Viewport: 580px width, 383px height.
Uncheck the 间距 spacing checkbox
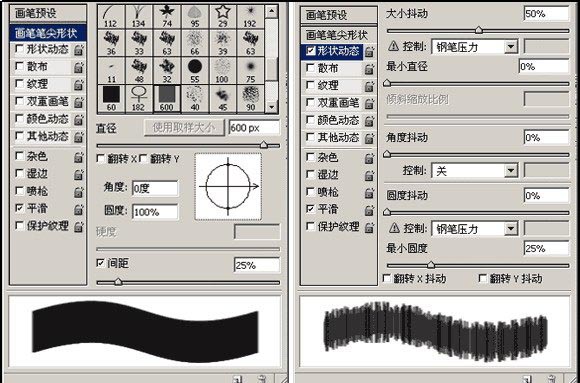[x=100, y=263]
